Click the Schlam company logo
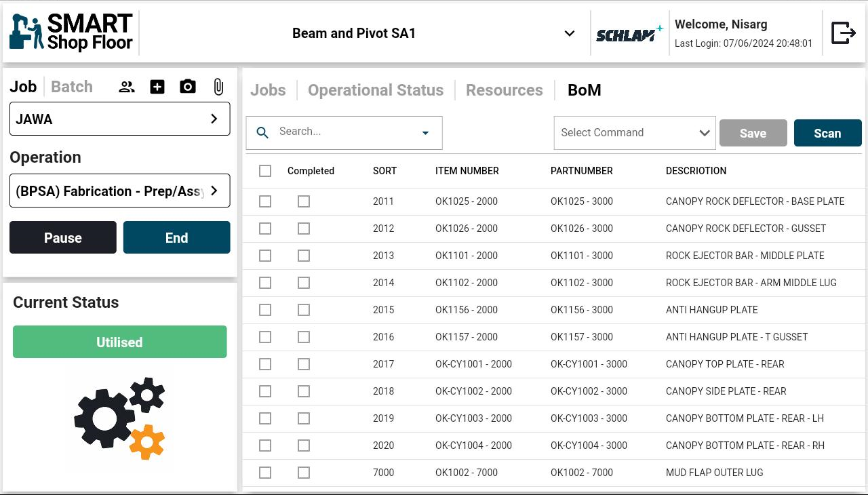 pos(629,33)
